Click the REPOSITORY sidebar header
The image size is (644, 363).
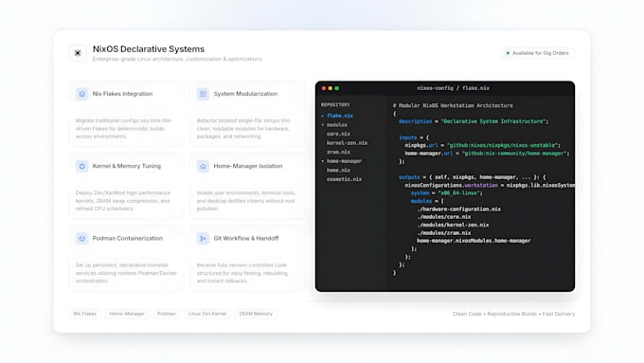[x=335, y=105]
